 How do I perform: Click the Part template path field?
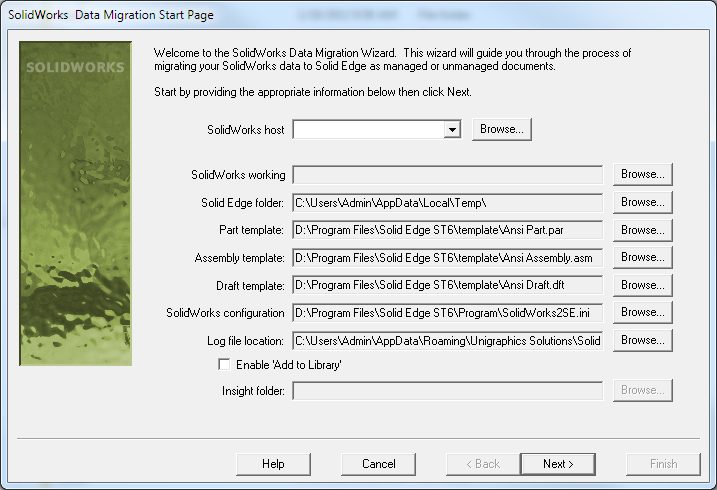(x=448, y=230)
